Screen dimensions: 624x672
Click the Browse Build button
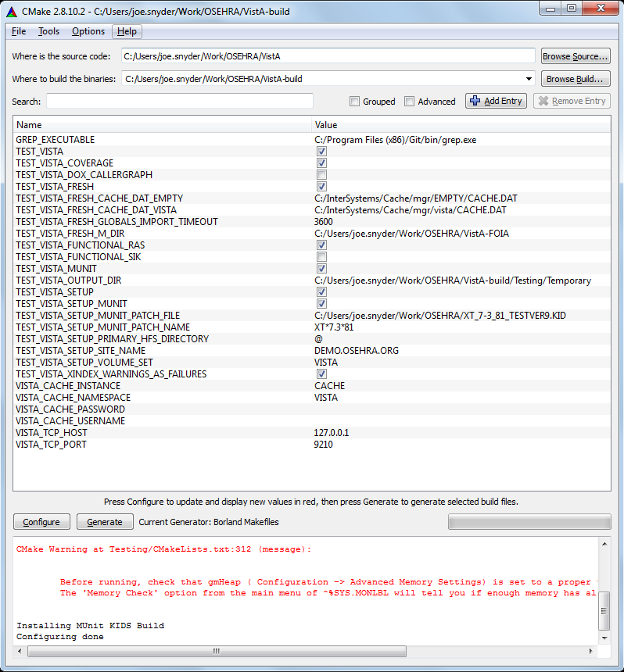click(x=575, y=79)
